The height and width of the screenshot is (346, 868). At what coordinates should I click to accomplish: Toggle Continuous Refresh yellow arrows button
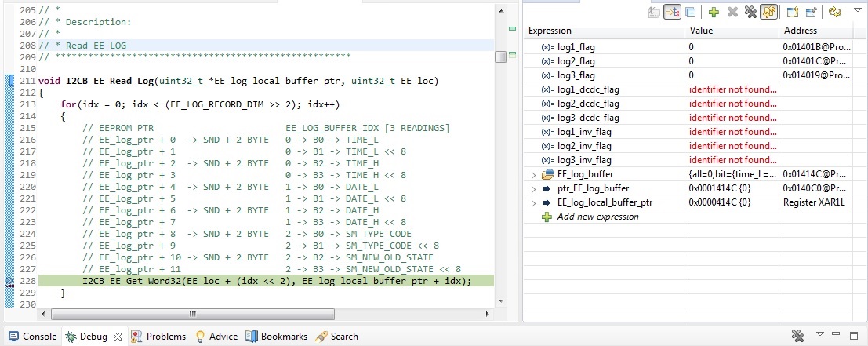[x=768, y=12]
